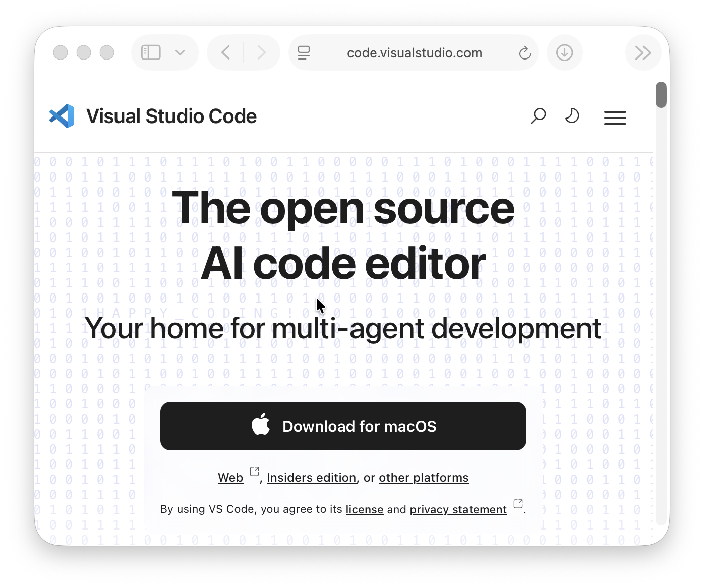Show Safari sidebar with sidebar icon
Image resolution: width=704 pixels, height=588 pixels.
(x=151, y=52)
